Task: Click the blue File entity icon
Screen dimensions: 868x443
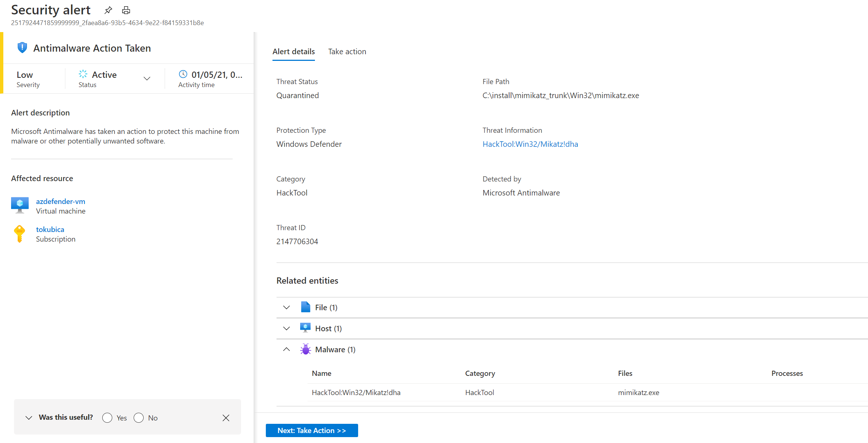Action: click(305, 307)
